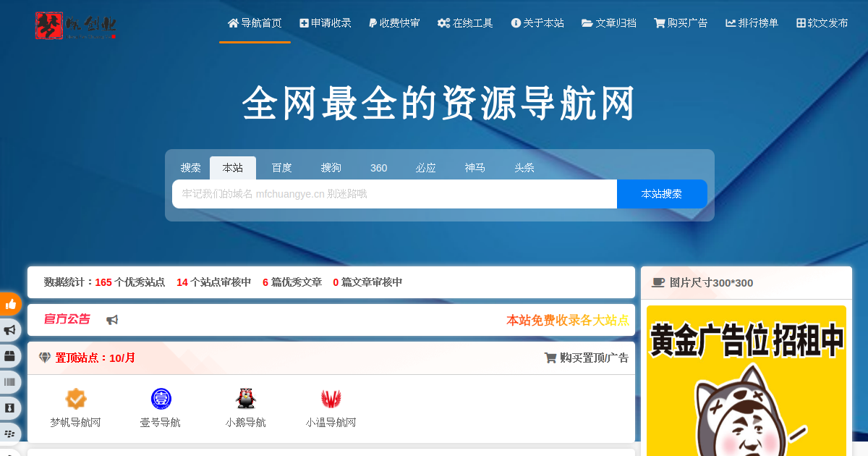This screenshot has height=456, width=868.
Task: Click the 购买置顶/广告 link
Action: [586, 358]
